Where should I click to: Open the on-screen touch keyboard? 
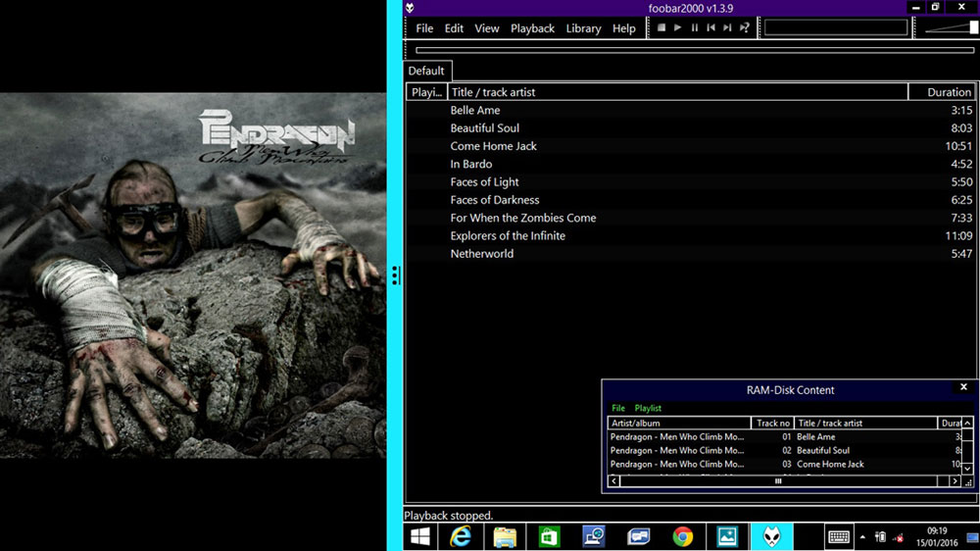pyautogui.click(x=838, y=536)
